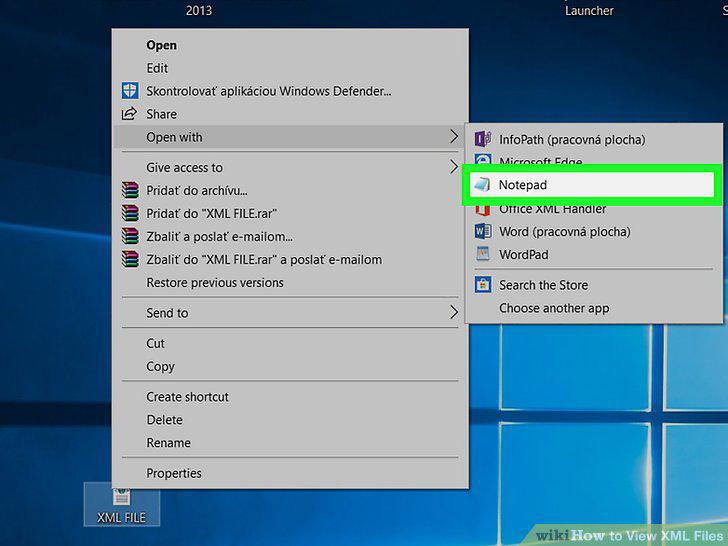728x546 pixels.
Task: Select the Send to entry
Action: 290,313
